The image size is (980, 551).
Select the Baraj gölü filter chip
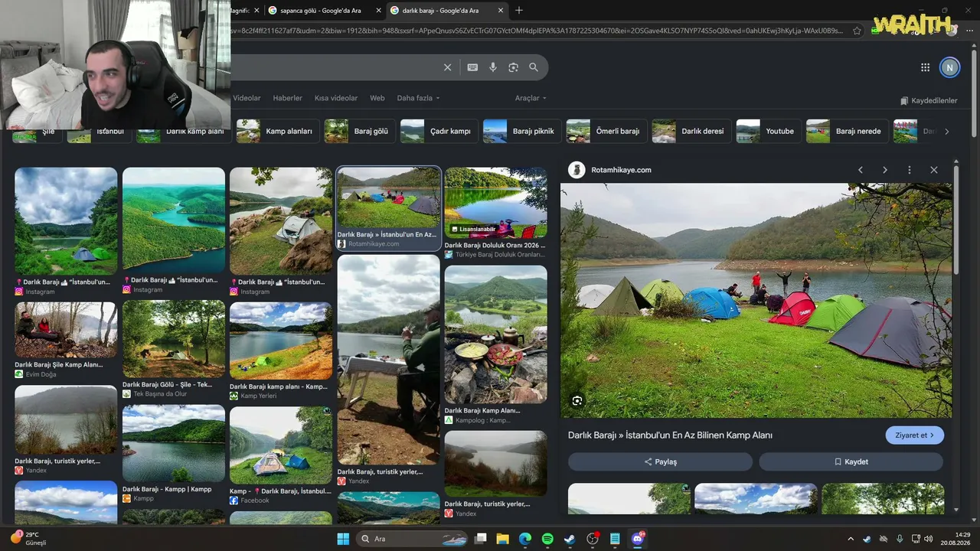coord(360,131)
